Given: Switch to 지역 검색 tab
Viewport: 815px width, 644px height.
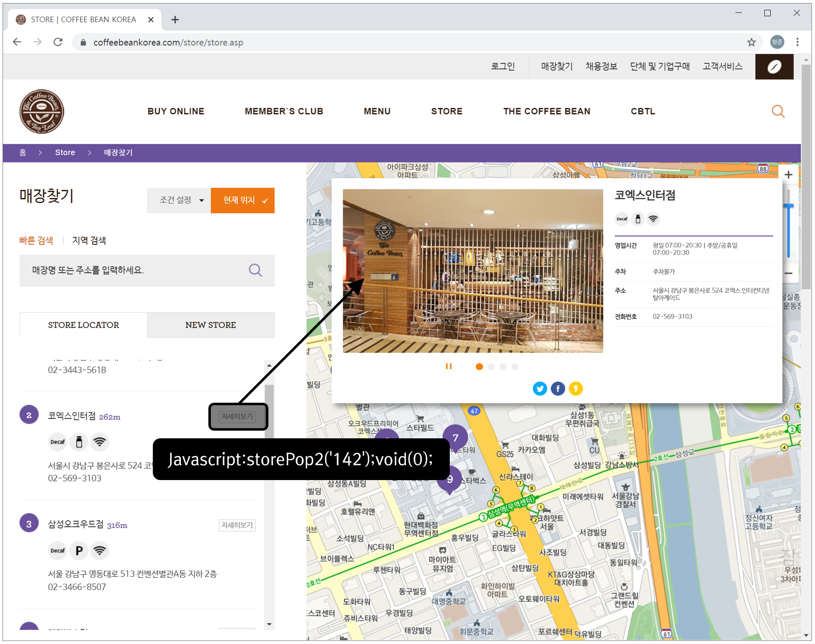Looking at the screenshot, I should tap(89, 240).
